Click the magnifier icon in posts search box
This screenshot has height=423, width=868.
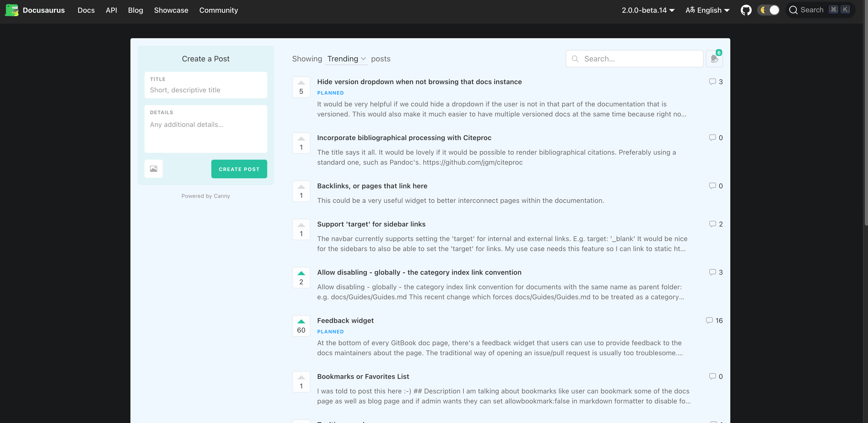coord(575,59)
